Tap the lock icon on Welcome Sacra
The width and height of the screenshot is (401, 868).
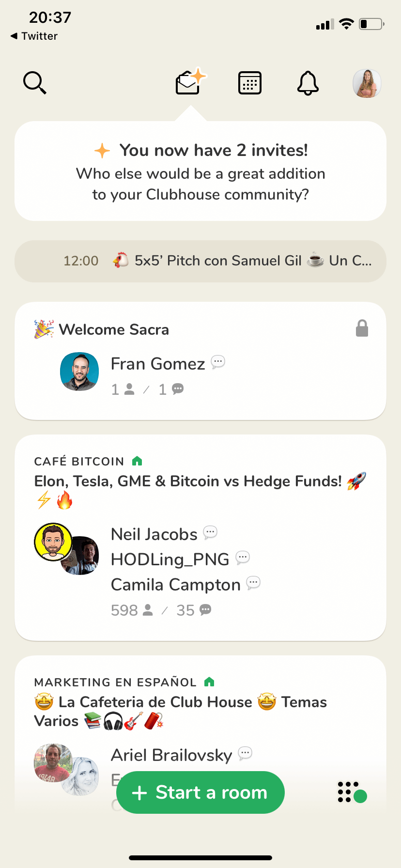[x=362, y=328]
